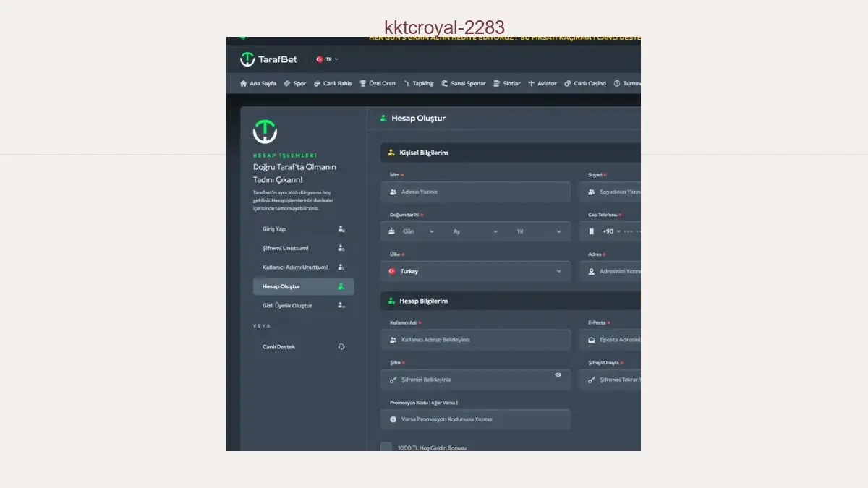Screen dimensions: 868x488
Task: Click the headset icon beside Canlı Destek
Action: point(341,347)
